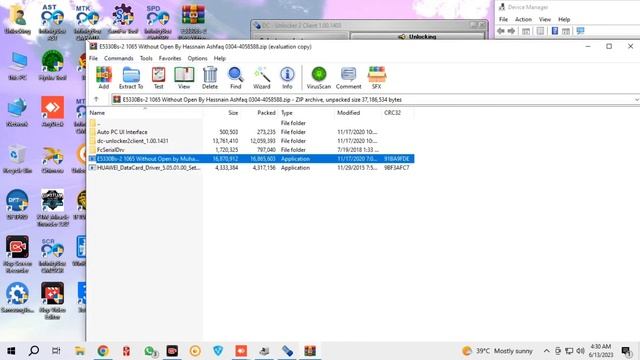
Task: Open the Windows Start menu
Action: click(x=11, y=351)
